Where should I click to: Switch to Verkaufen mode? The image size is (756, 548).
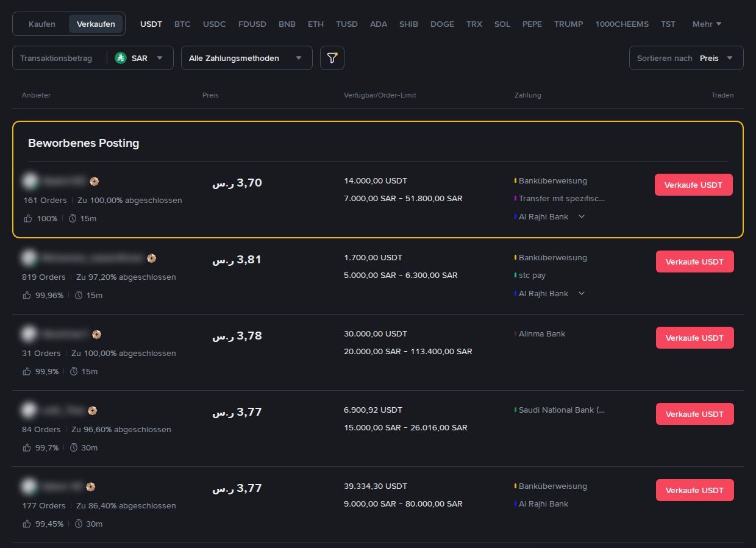point(96,24)
